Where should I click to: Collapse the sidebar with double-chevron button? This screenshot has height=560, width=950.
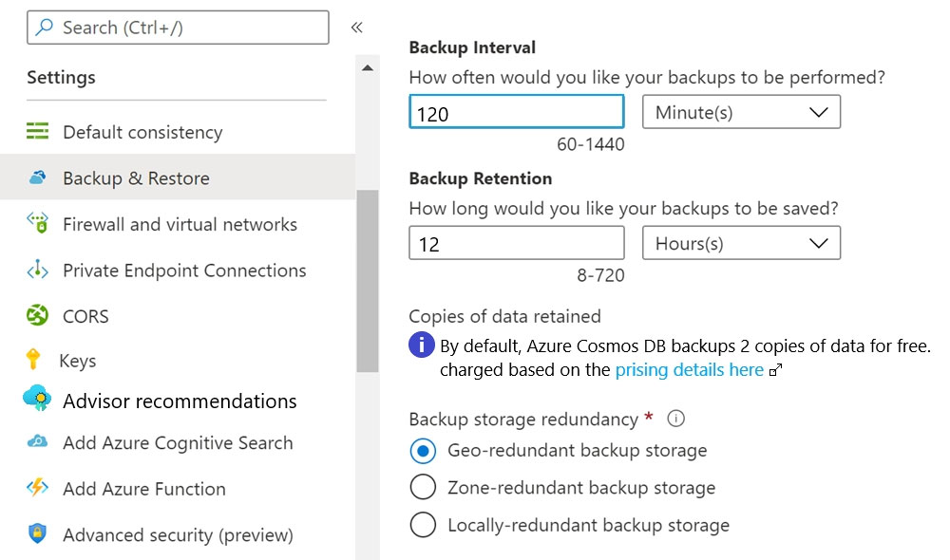pos(357,28)
